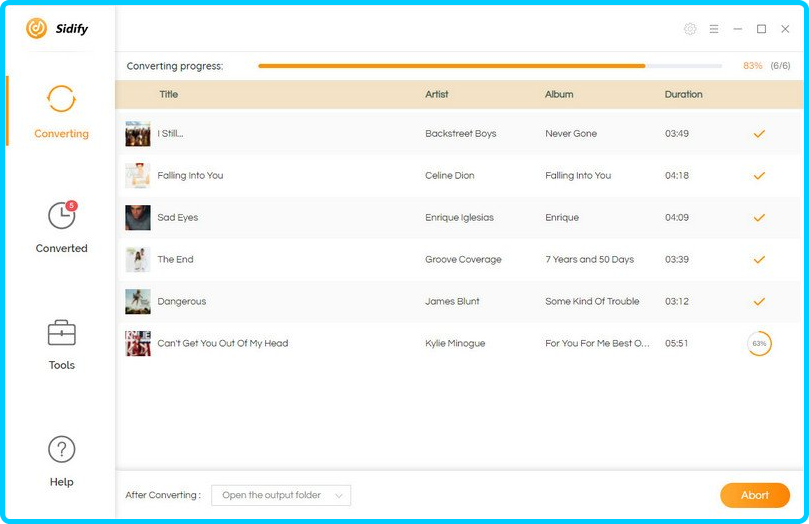Click album art for Sad Eyes
This screenshot has height=524, width=809.
(x=138, y=218)
